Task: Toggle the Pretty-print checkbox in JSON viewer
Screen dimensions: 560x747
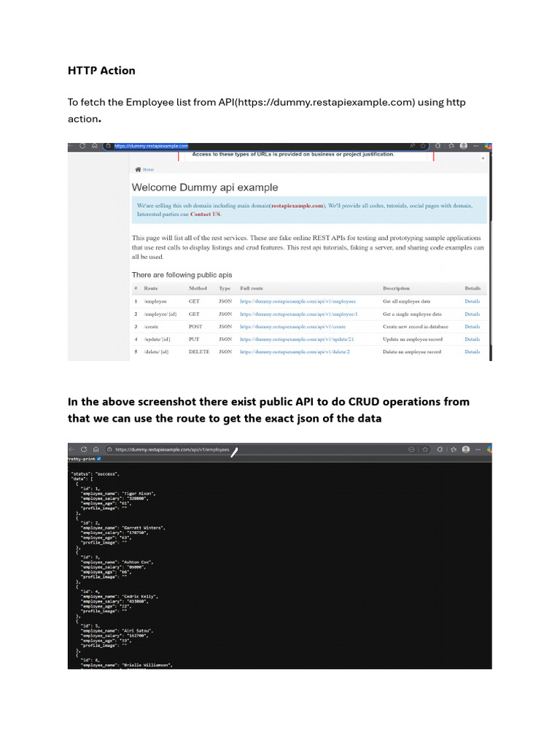Action: 99,459
